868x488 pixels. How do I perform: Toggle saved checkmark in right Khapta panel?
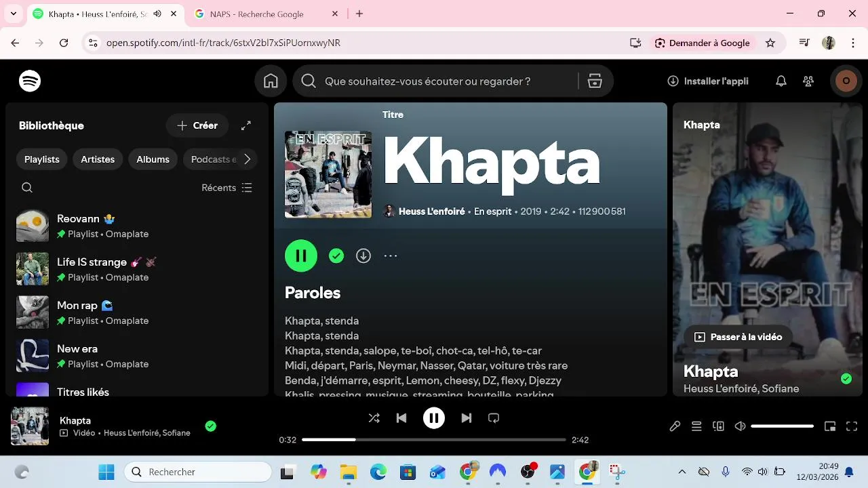tap(846, 378)
